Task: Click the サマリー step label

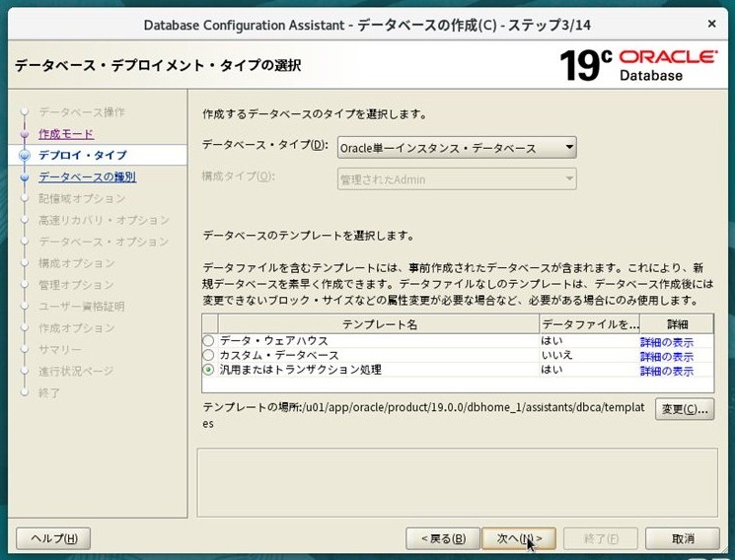Action: click(60, 350)
